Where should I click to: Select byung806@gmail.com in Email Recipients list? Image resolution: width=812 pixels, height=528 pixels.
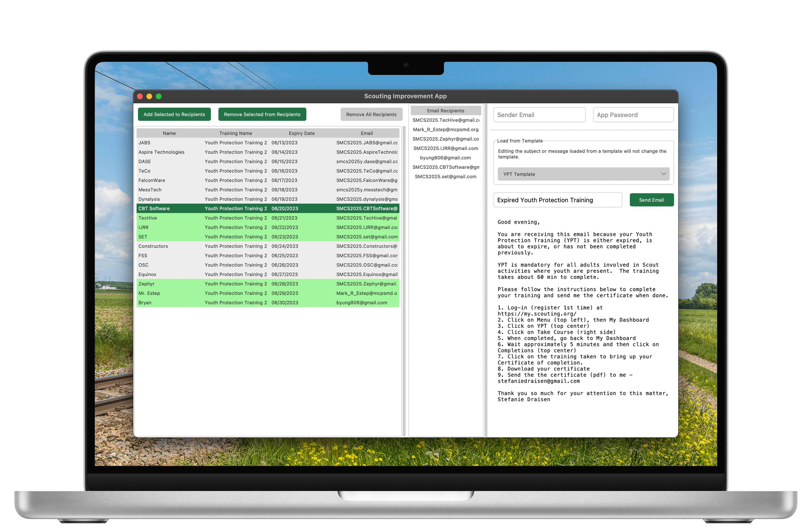(x=445, y=158)
